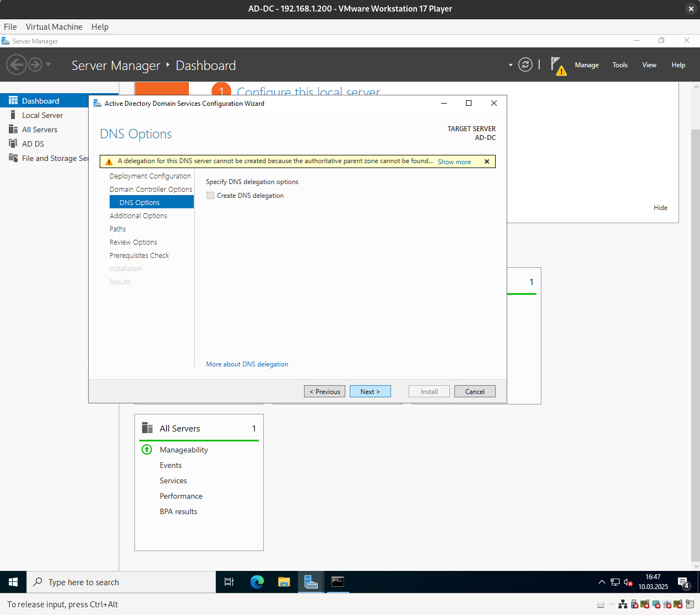
Task: Open File Explorer from the taskbar
Action: coord(284,582)
